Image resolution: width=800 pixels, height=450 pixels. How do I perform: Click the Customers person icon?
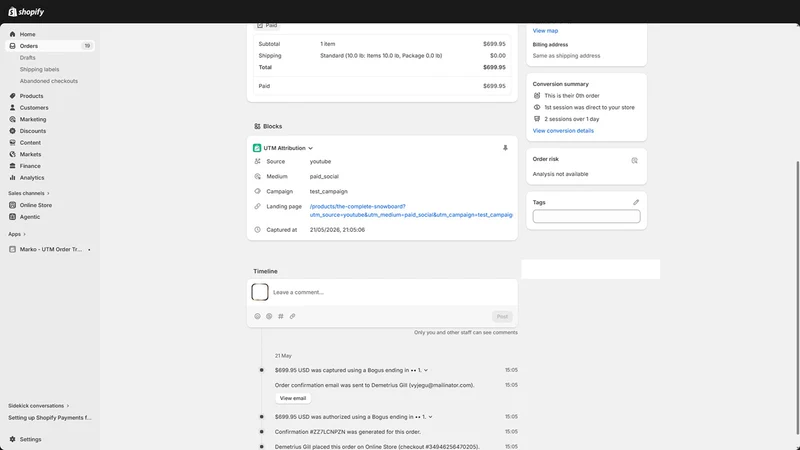point(12,108)
